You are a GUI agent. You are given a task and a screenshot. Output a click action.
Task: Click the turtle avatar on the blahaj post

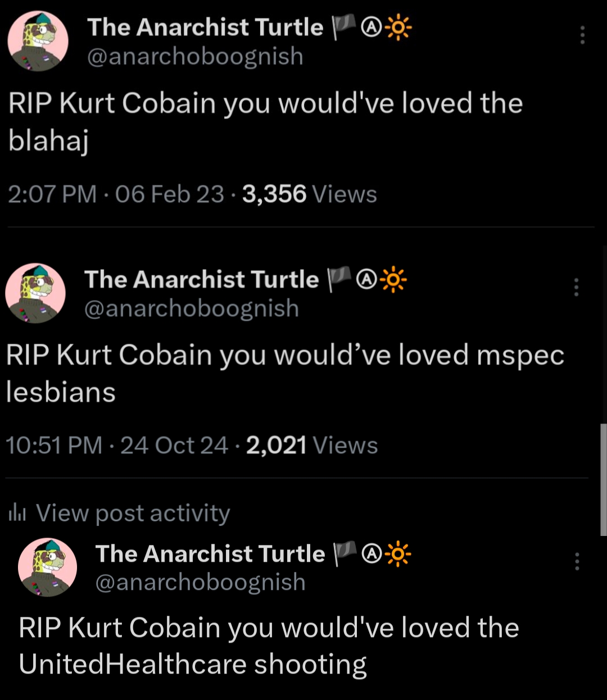click(x=38, y=41)
